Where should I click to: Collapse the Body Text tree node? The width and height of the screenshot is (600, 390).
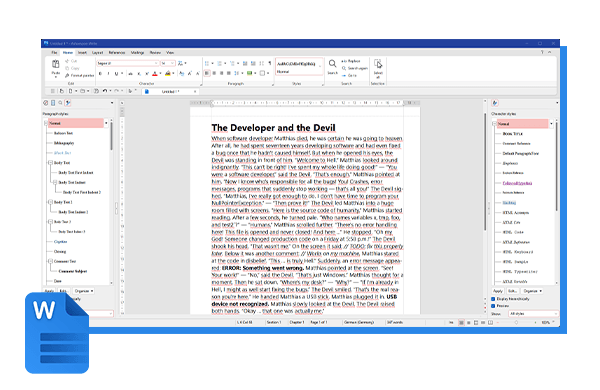tap(50, 163)
